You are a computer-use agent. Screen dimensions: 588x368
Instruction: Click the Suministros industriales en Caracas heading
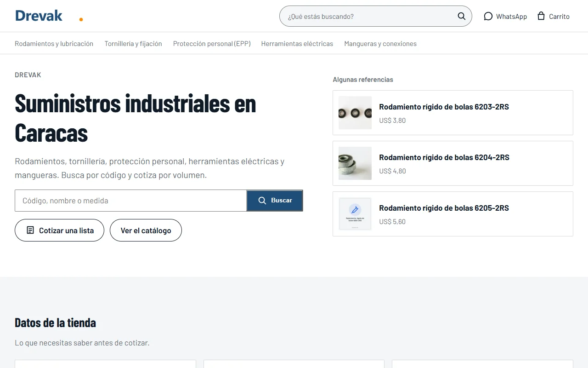135,118
